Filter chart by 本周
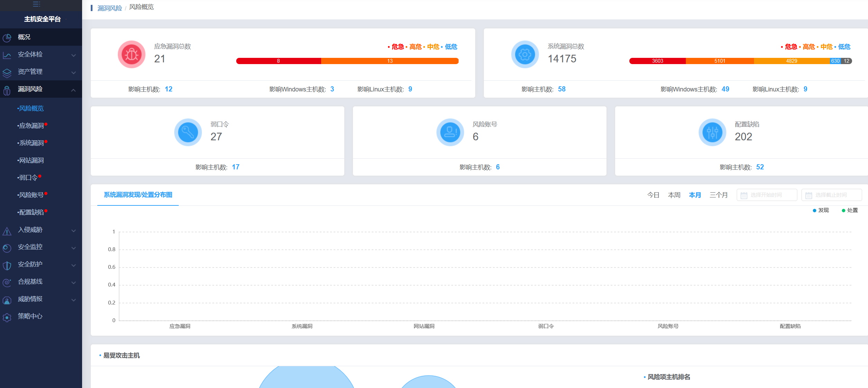This screenshot has width=868, height=388. pyautogui.click(x=674, y=195)
